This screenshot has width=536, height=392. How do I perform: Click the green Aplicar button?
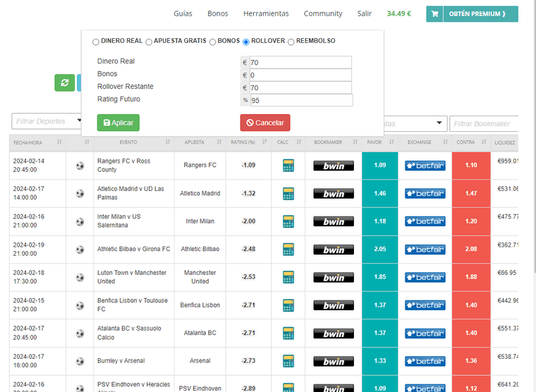pos(118,123)
